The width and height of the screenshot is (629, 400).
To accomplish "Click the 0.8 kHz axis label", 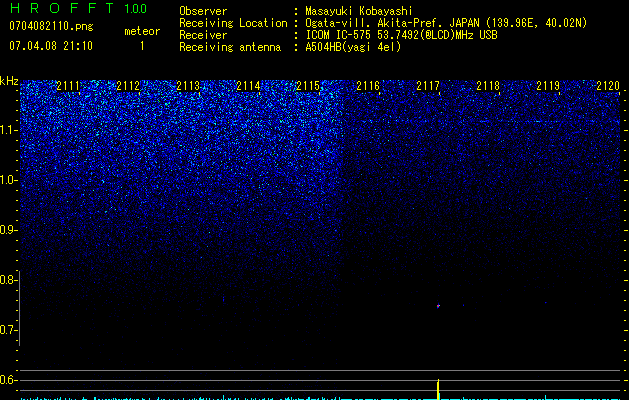I will 7,280.
